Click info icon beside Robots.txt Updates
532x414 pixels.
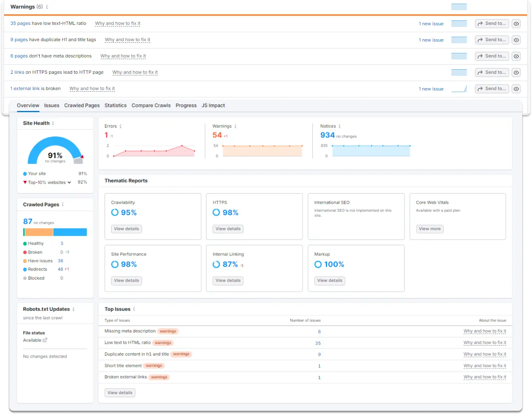[x=73, y=309]
